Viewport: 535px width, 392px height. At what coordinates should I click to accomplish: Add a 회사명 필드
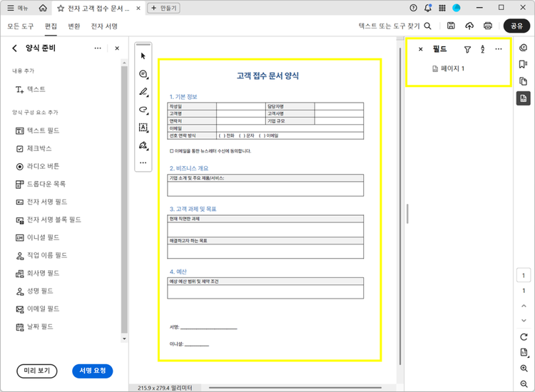pyautogui.click(x=38, y=273)
